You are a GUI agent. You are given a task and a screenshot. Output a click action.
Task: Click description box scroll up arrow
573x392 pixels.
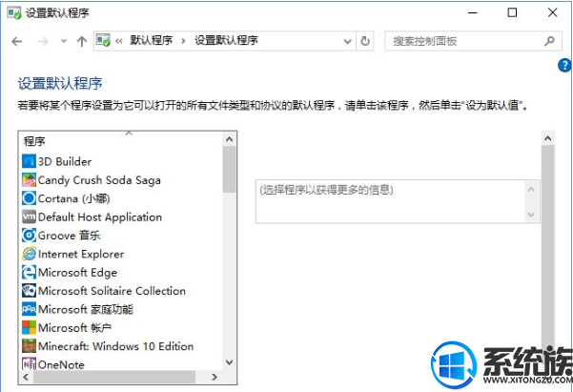click(531, 190)
